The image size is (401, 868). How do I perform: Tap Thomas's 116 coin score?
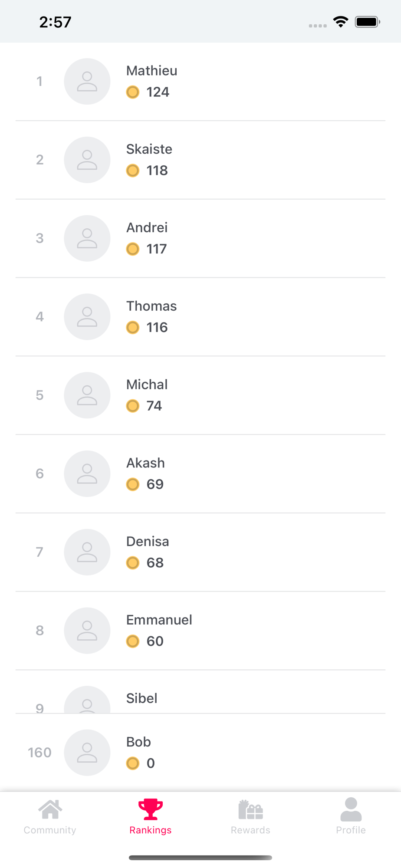(157, 327)
